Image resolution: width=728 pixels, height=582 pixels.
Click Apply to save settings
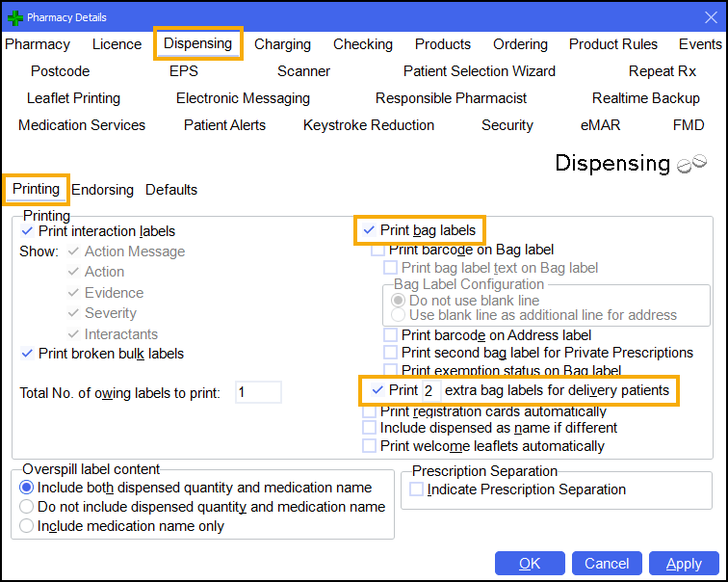[684, 564]
